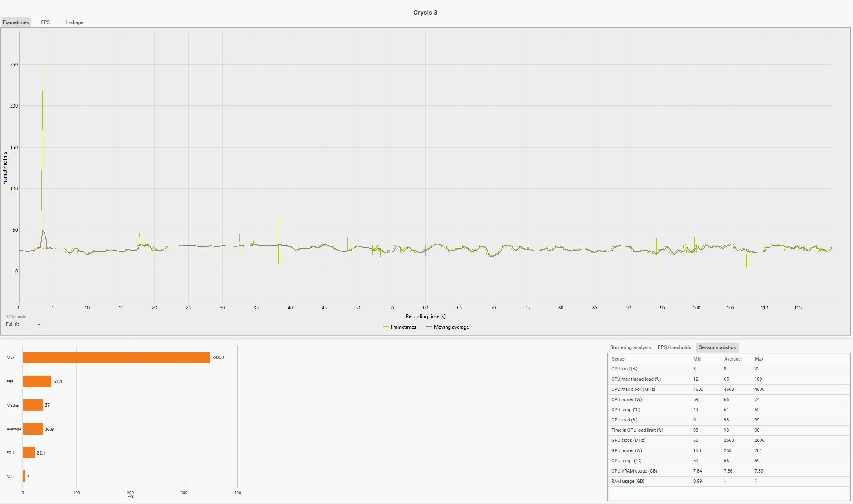Expand the Y-Axis scale Full fit dropdown

[23, 324]
